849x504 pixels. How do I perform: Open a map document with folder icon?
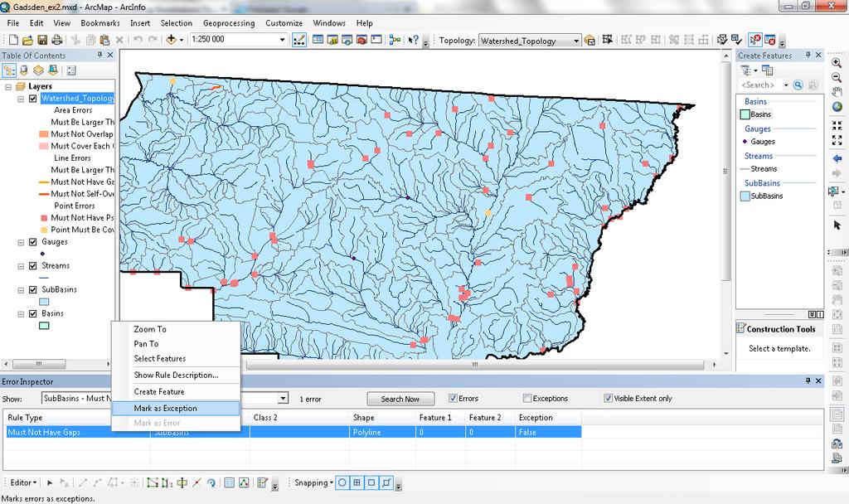click(x=27, y=40)
